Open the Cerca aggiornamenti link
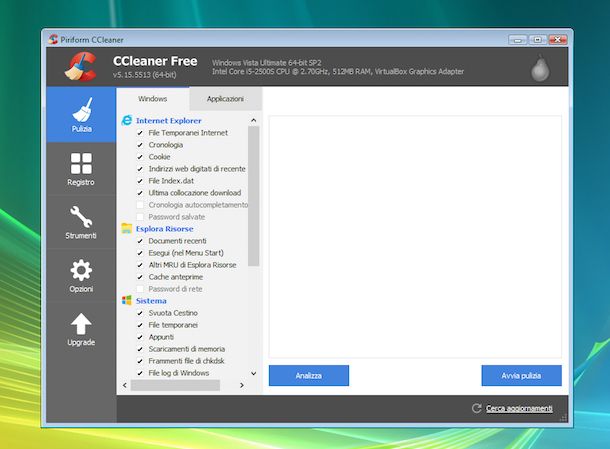This screenshot has width=610, height=449. click(x=519, y=408)
